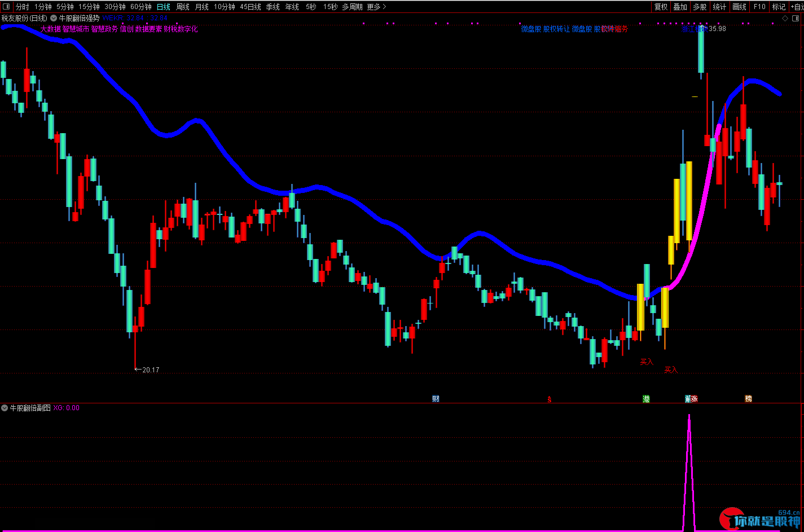Click the red $ marker on the timeline

[550, 399]
